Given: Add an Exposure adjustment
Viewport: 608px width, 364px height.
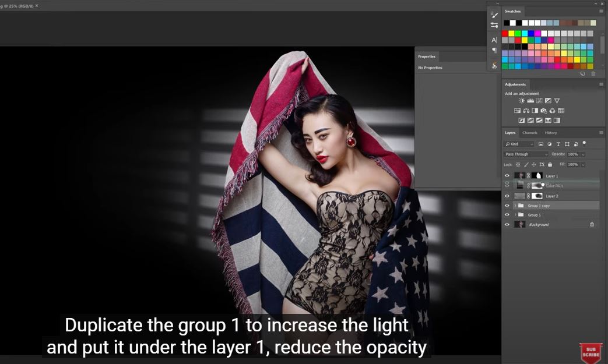Looking at the screenshot, I should tap(548, 101).
